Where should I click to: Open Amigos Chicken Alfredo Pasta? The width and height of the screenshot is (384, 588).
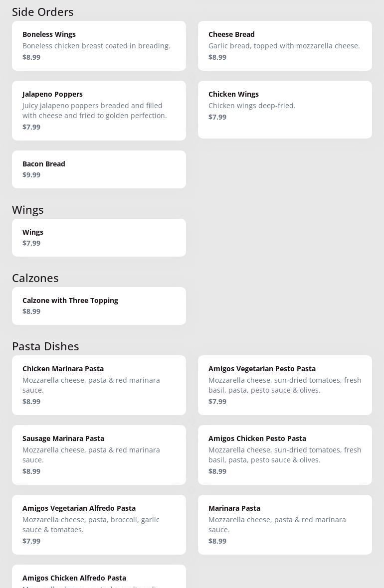point(99,578)
